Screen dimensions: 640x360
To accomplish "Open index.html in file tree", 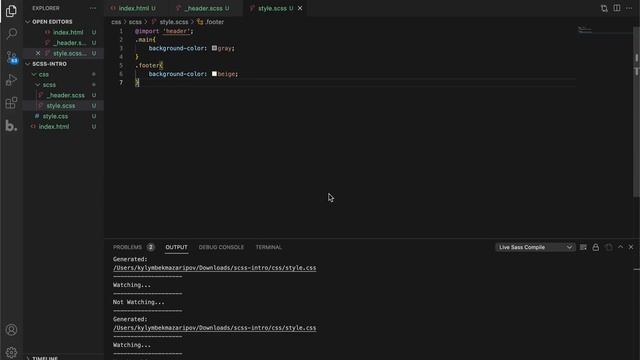I will tap(63, 127).
